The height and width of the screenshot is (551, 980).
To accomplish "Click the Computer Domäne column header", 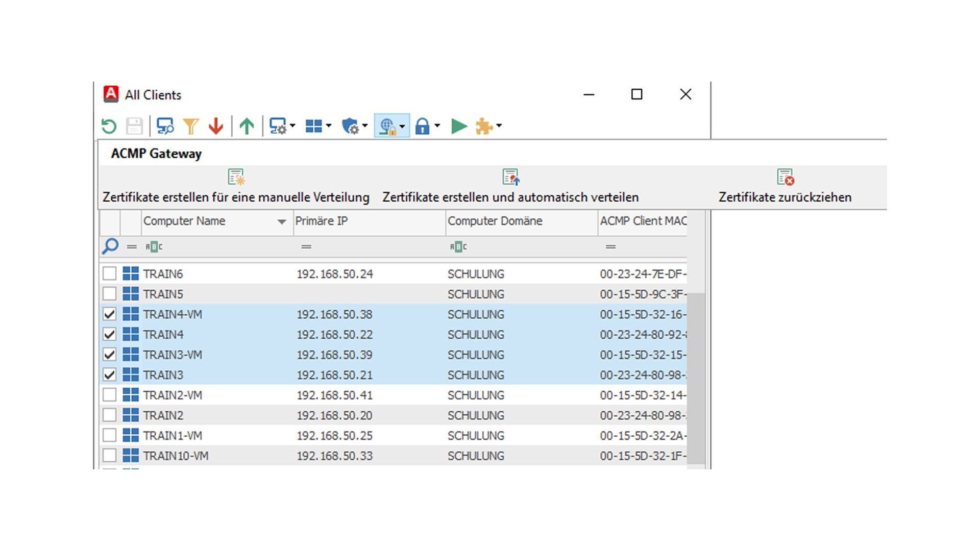I will coord(522,221).
